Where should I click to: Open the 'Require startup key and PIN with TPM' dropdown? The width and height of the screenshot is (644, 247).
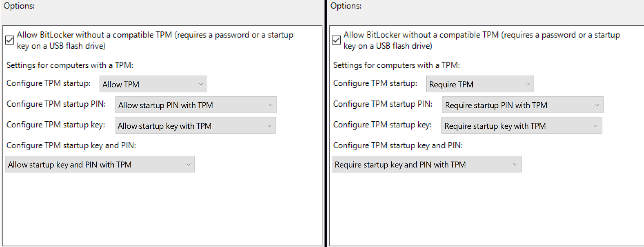click(x=427, y=164)
